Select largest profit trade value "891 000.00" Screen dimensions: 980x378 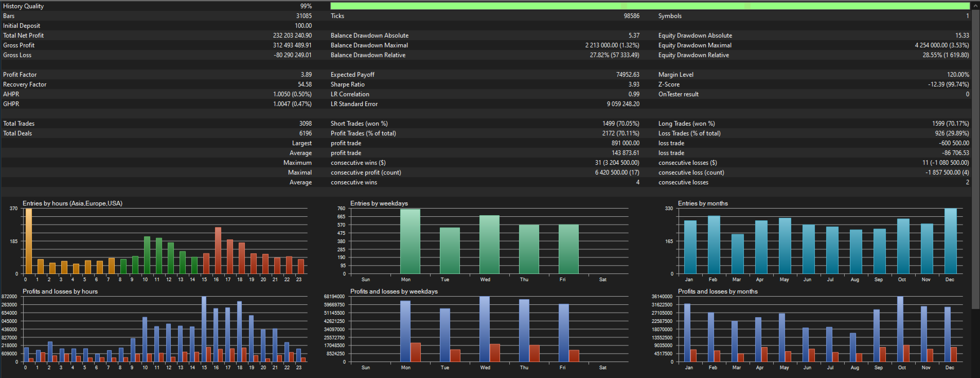pyautogui.click(x=626, y=143)
